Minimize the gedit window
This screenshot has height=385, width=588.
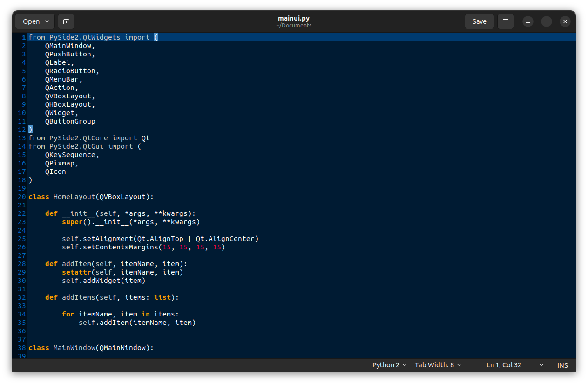pos(527,21)
